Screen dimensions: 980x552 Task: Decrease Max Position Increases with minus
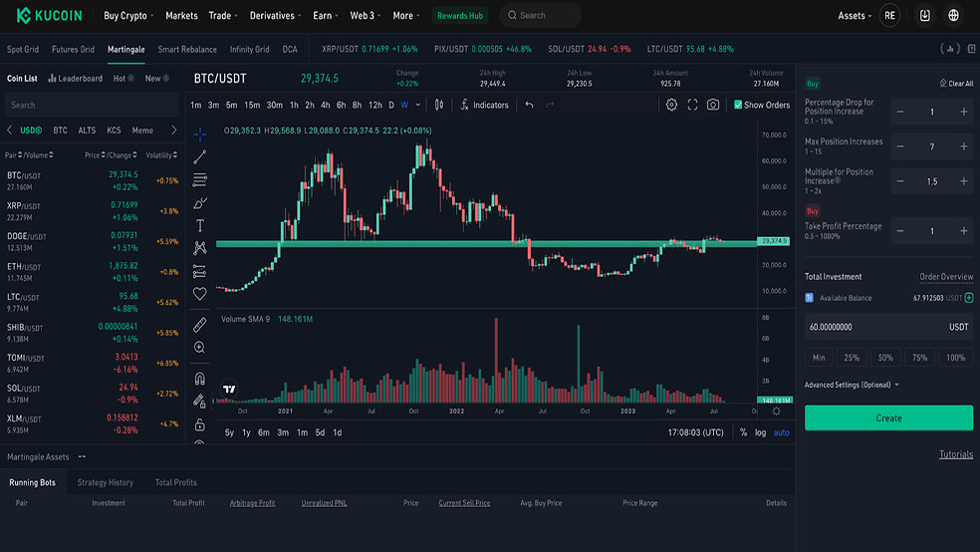[x=900, y=146]
